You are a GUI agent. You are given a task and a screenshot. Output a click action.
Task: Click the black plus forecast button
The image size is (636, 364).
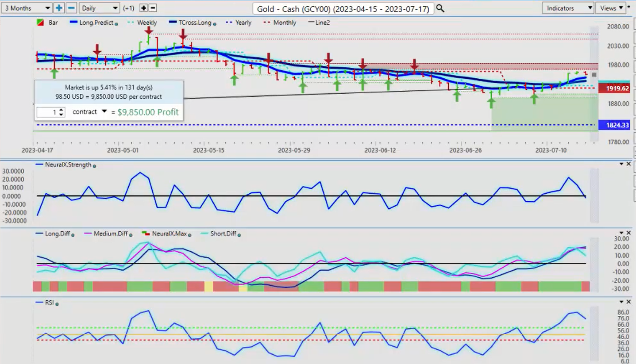(143, 8)
